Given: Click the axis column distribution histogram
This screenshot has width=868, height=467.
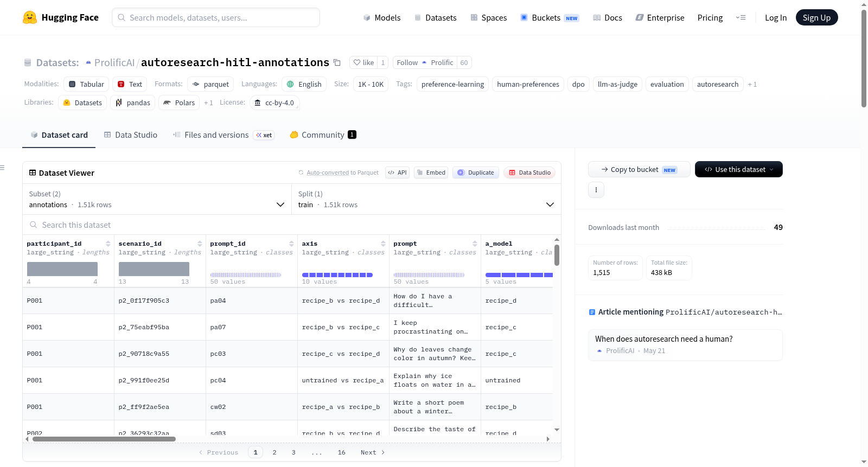Looking at the screenshot, I should tap(337, 275).
